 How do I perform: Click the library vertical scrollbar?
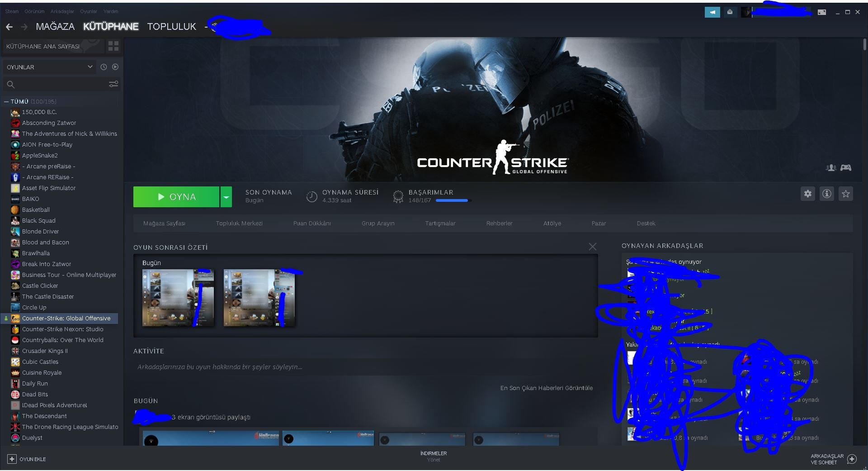click(864, 44)
